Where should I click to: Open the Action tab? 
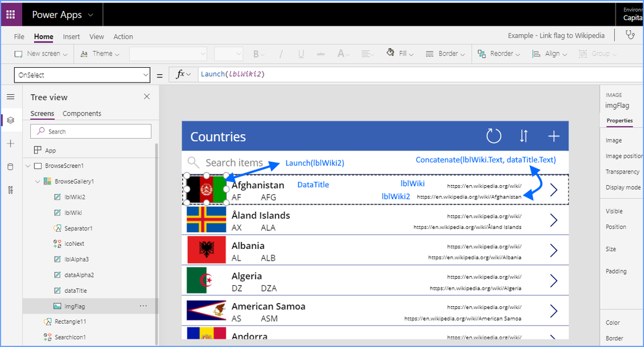(123, 37)
